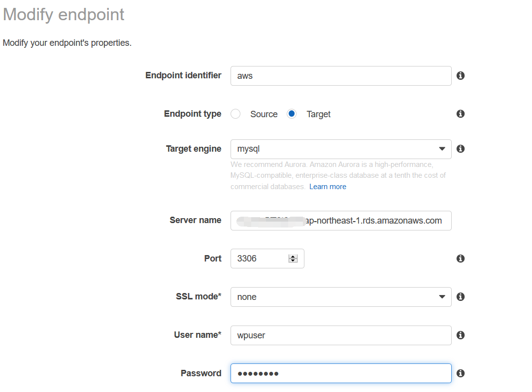This screenshot has width=532, height=392.
Task: Open info icon for Target engine
Action: [x=461, y=149]
